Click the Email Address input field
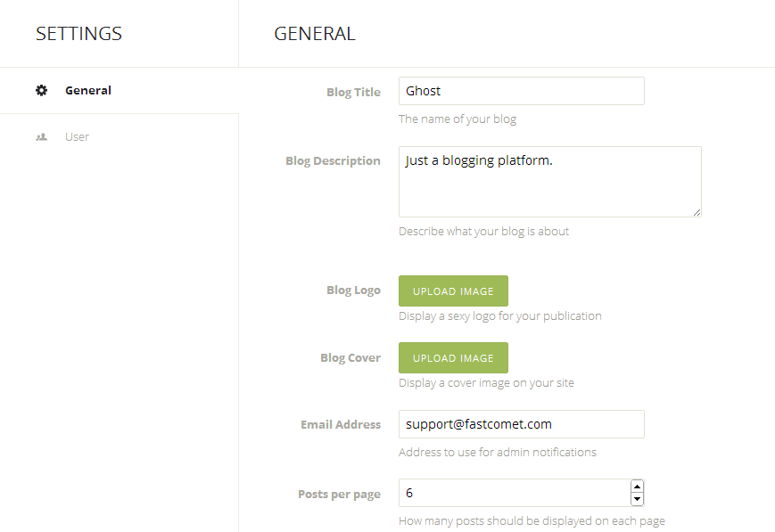Screen dimensions: 775x532 pyautogui.click(x=521, y=424)
